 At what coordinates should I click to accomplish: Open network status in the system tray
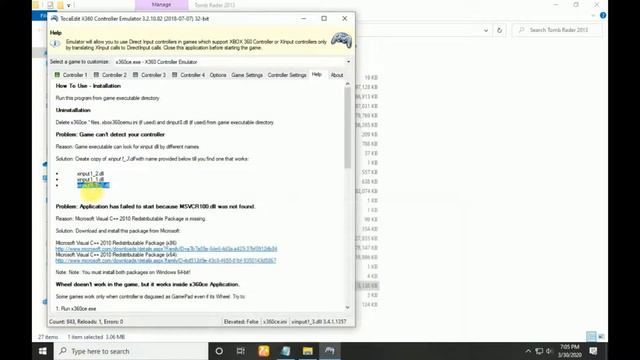click(x=539, y=351)
